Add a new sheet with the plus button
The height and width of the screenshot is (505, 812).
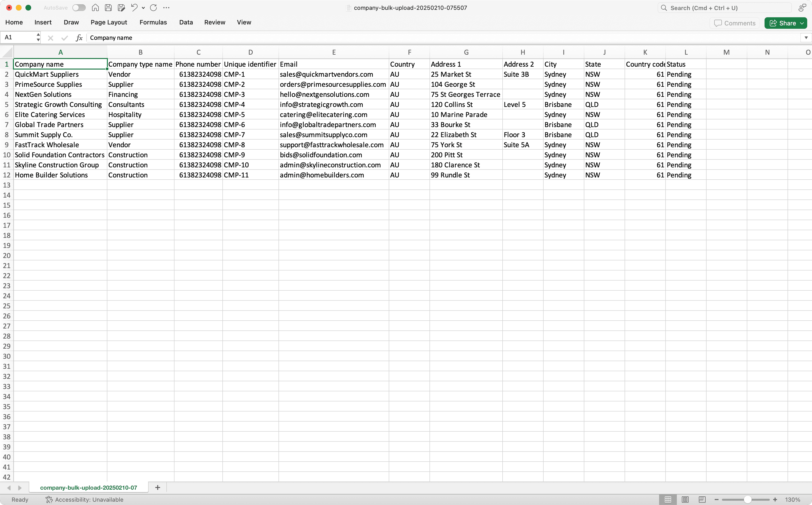(157, 488)
